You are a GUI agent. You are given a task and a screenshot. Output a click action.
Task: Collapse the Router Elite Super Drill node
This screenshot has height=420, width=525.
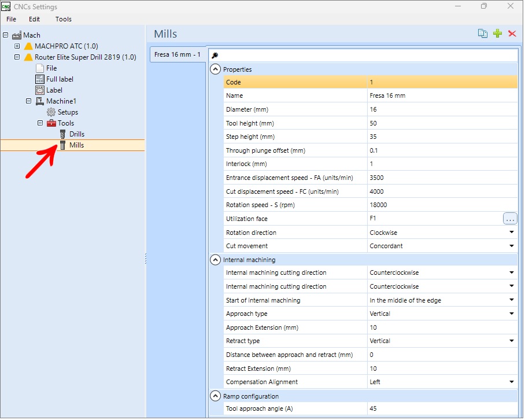(17, 57)
